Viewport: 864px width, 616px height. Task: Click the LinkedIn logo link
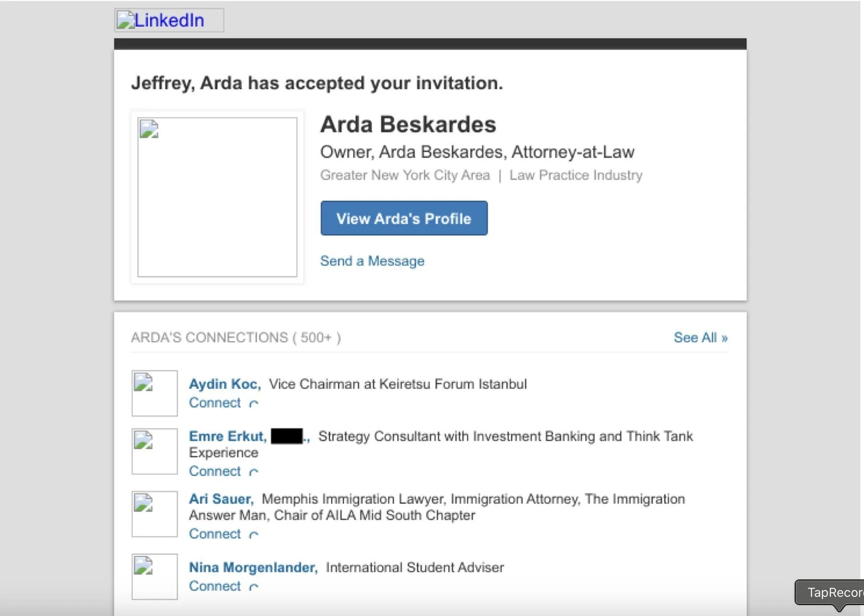[x=168, y=21]
